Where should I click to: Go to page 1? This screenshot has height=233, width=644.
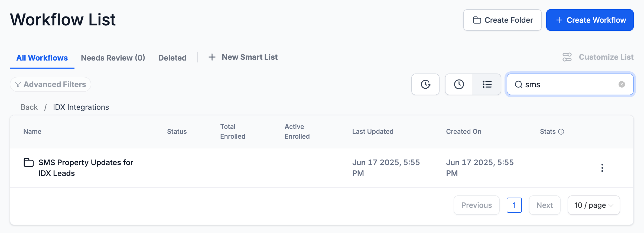[514, 205]
